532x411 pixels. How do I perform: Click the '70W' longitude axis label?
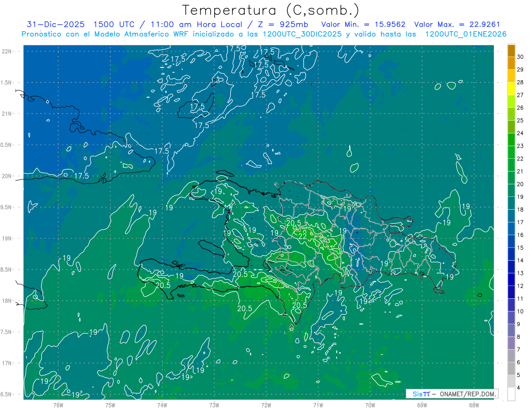tap(370, 405)
